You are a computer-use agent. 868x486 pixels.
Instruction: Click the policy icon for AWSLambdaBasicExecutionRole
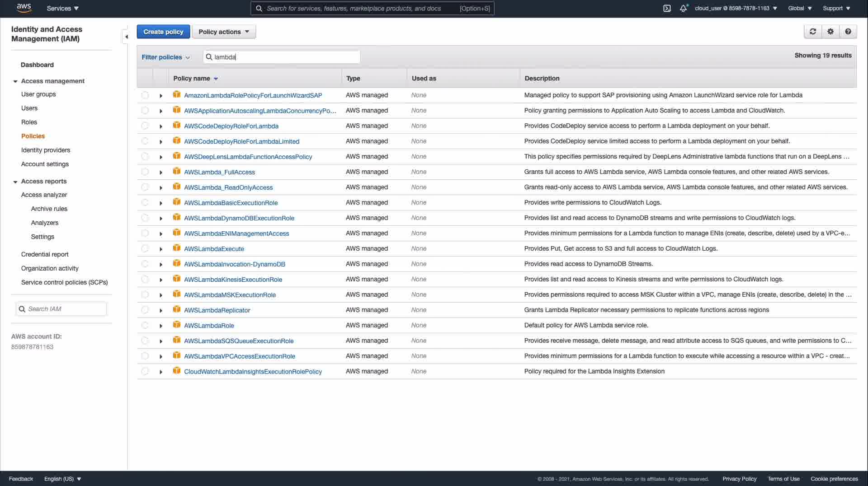tap(177, 202)
